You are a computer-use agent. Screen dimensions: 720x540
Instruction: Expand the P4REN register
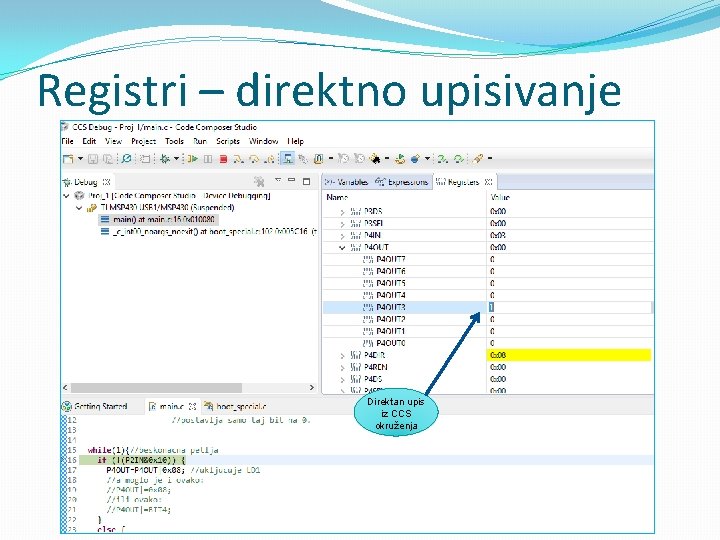click(342, 367)
